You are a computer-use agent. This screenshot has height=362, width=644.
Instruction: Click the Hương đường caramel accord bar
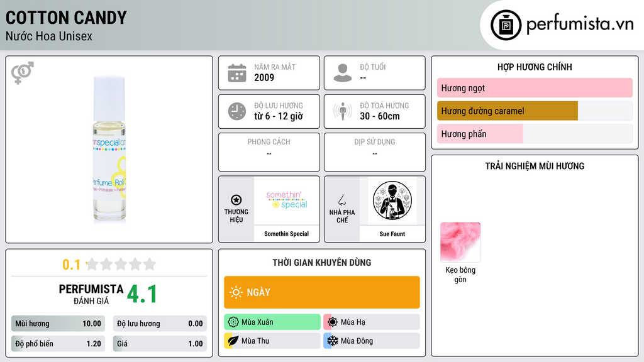pyautogui.click(x=535, y=111)
